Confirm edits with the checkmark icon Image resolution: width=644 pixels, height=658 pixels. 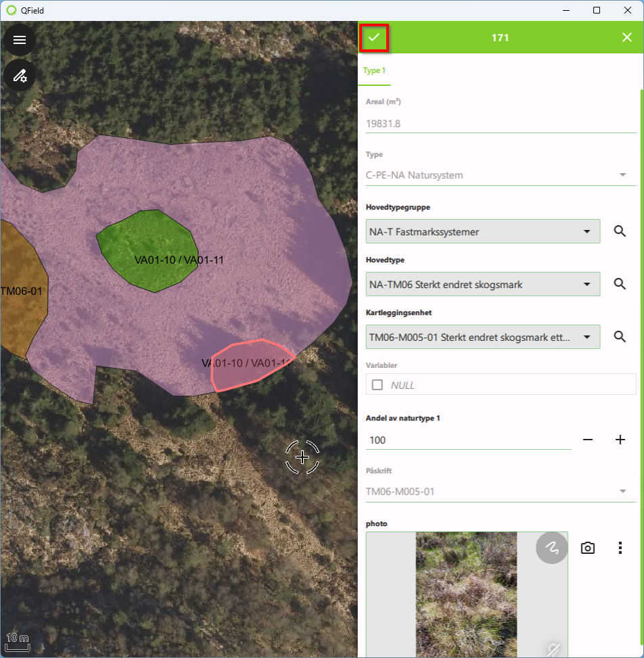[374, 37]
